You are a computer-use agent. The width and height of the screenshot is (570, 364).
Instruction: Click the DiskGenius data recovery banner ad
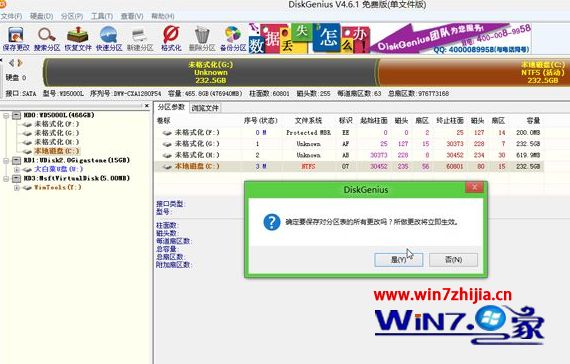[390, 39]
